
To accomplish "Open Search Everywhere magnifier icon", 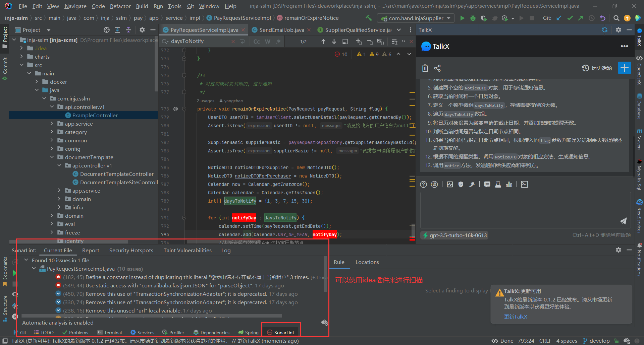I will (x=616, y=18).
